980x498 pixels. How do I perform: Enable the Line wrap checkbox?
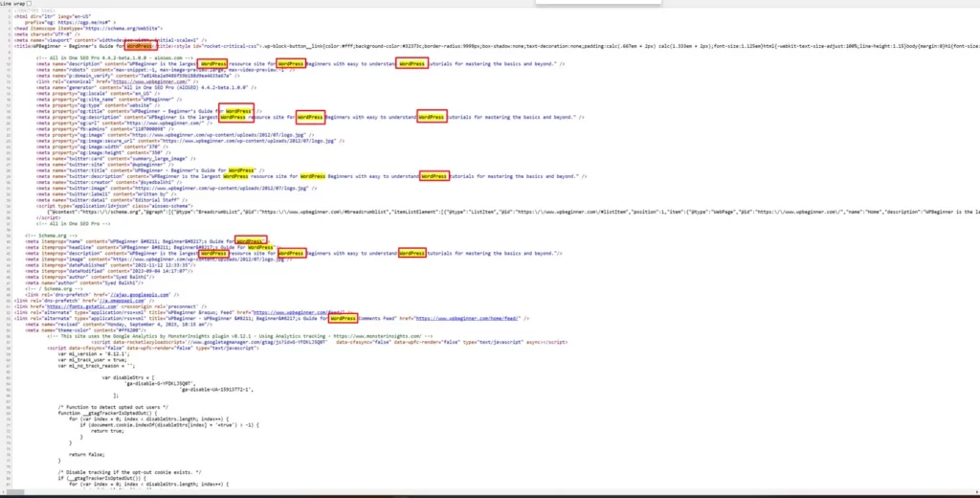point(29,3)
